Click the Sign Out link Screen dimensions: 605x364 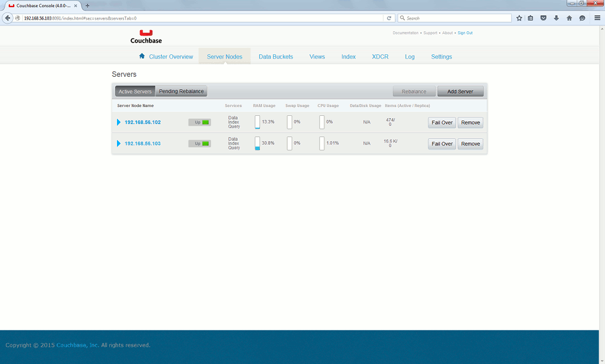point(465,33)
